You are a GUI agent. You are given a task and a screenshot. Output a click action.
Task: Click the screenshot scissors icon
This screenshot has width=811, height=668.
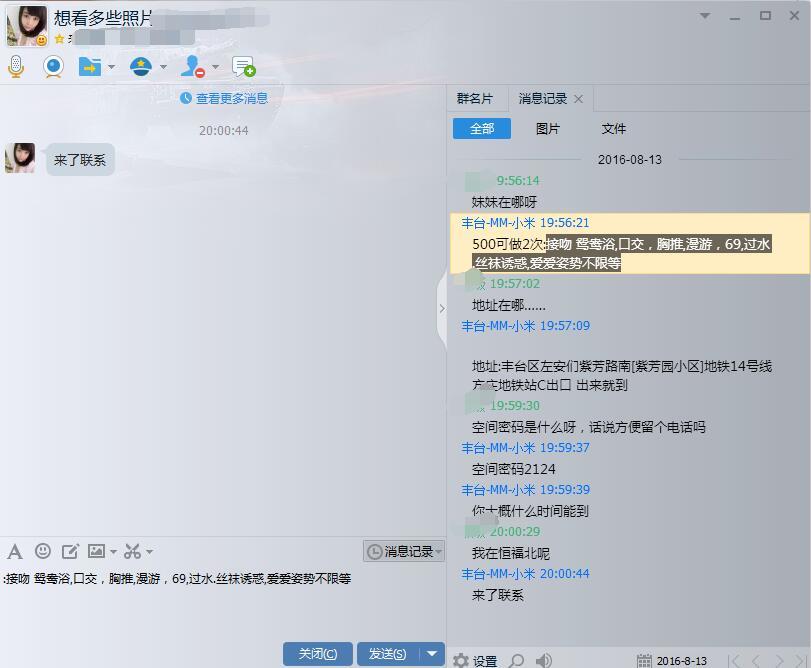coord(132,552)
